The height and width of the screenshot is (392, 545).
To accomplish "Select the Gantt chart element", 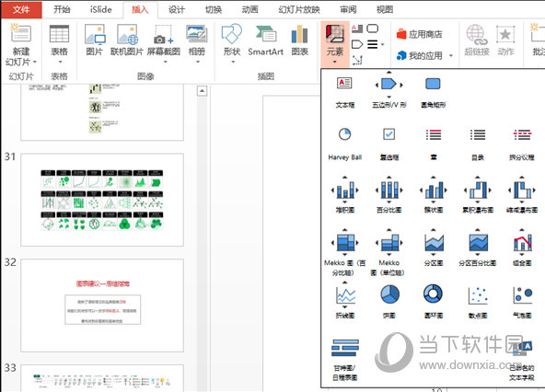I will (x=345, y=359).
